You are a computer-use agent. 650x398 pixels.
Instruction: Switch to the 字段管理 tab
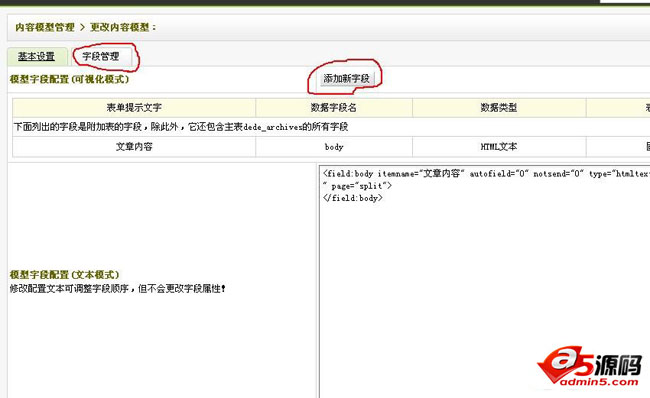101,56
